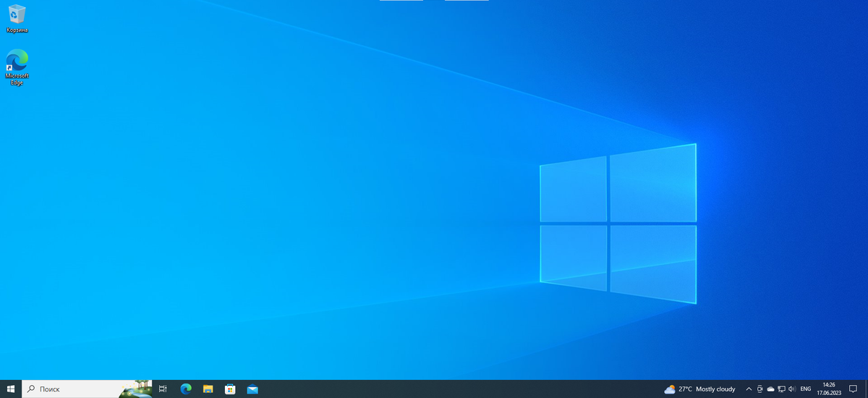Open the Windows Start menu

[x=11, y=389]
